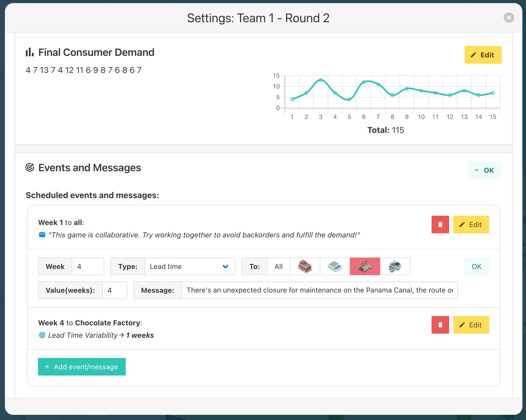Click the Supplier icon in event row
Screen dimensions: 526x420
point(394,266)
